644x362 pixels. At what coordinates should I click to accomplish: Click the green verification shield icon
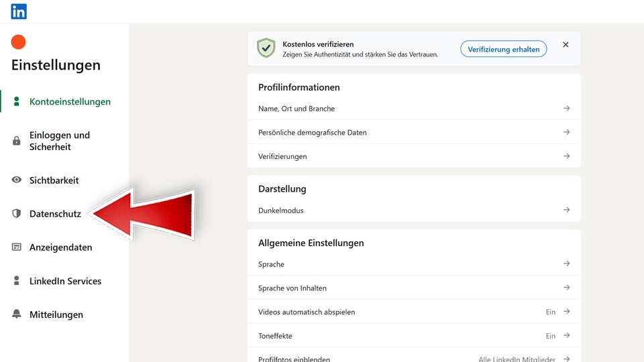coord(266,48)
